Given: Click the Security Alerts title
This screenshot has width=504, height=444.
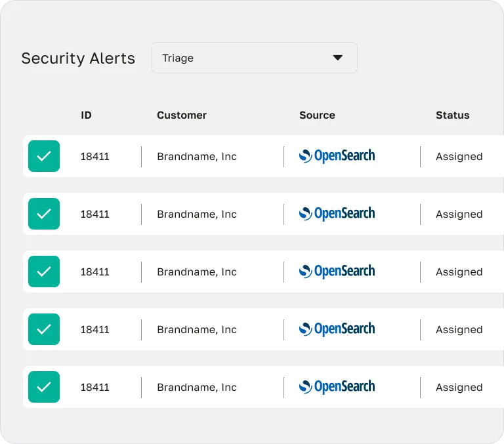Looking at the screenshot, I should [x=78, y=58].
